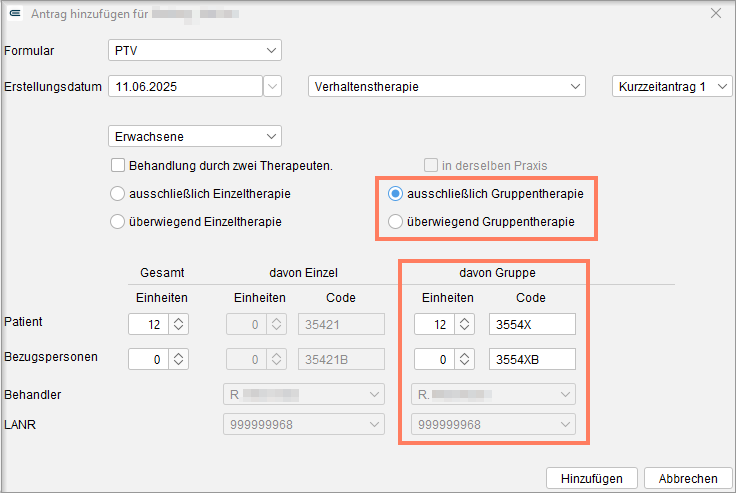Select überwiegend Einzeltherapie radio button
The height and width of the screenshot is (493, 736).
[x=117, y=222]
